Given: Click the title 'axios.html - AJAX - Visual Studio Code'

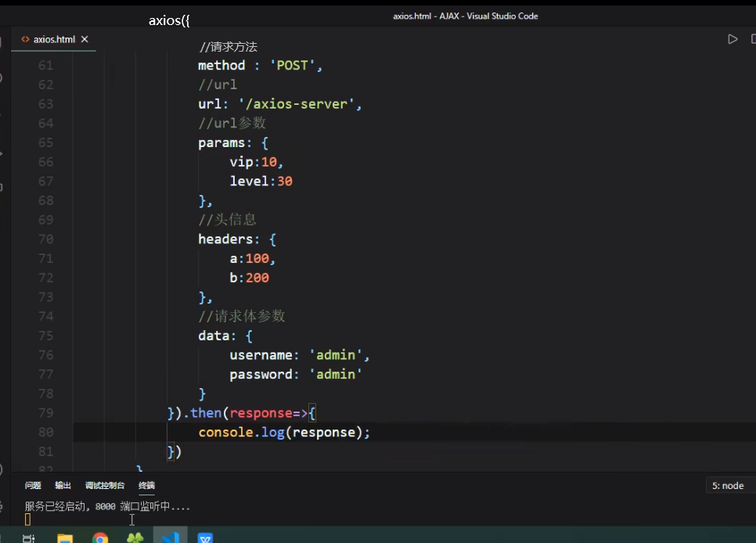Looking at the screenshot, I should [466, 16].
